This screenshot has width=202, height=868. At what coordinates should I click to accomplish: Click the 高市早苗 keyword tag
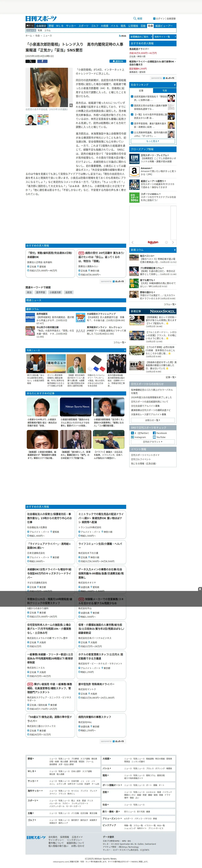40,292
